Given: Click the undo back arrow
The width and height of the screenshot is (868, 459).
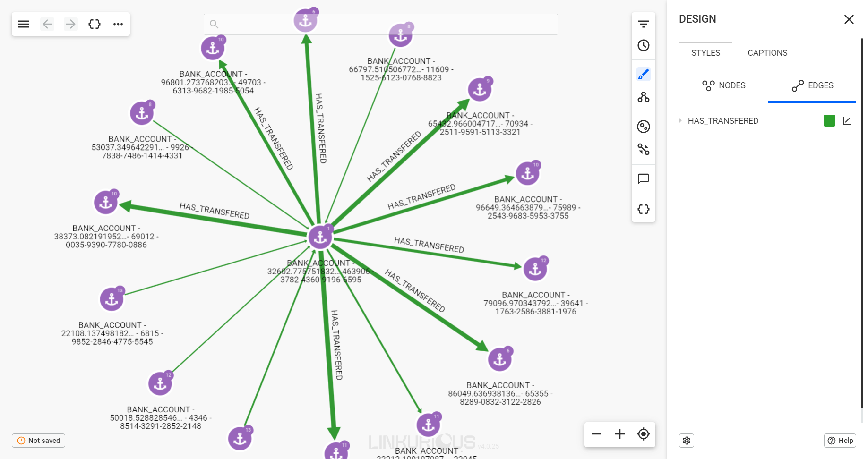Looking at the screenshot, I should pos(47,24).
